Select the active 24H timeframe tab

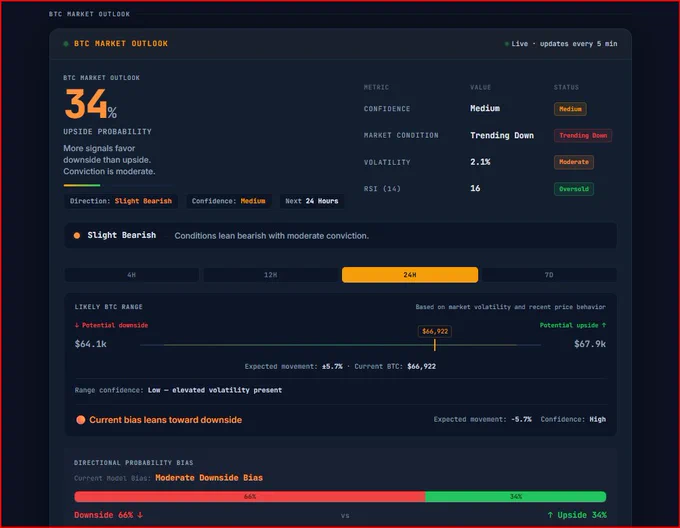click(x=410, y=275)
